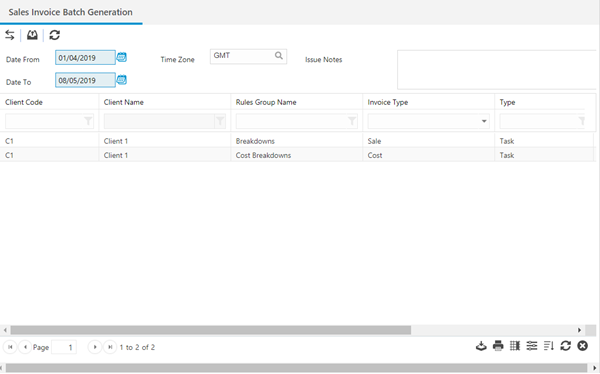The image size is (600, 374).
Task: Click the page number input box
Action: click(64, 347)
